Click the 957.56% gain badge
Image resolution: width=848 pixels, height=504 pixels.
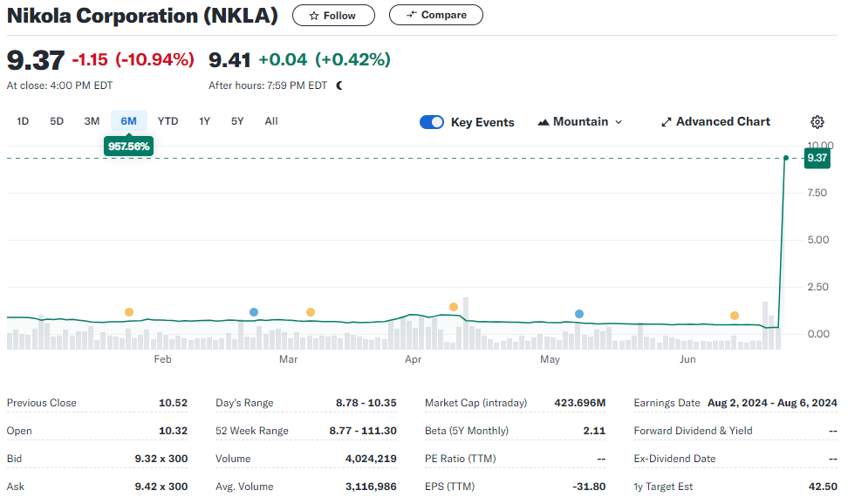click(x=129, y=146)
